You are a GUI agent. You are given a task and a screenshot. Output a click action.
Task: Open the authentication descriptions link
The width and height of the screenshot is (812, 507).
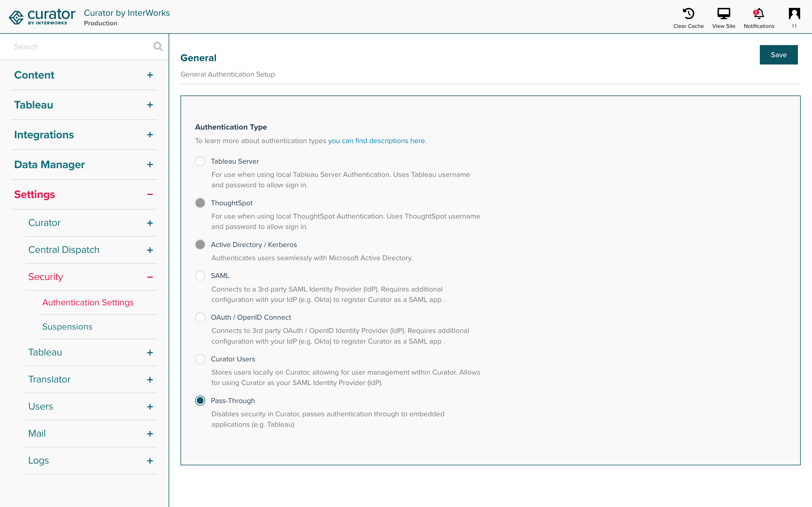pyautogui.click(x=376, y=141)
